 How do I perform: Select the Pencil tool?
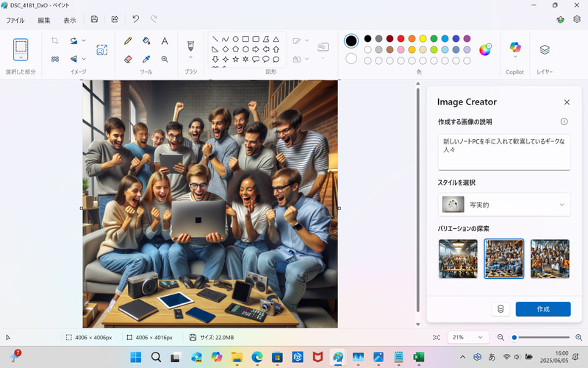(128, 41)
